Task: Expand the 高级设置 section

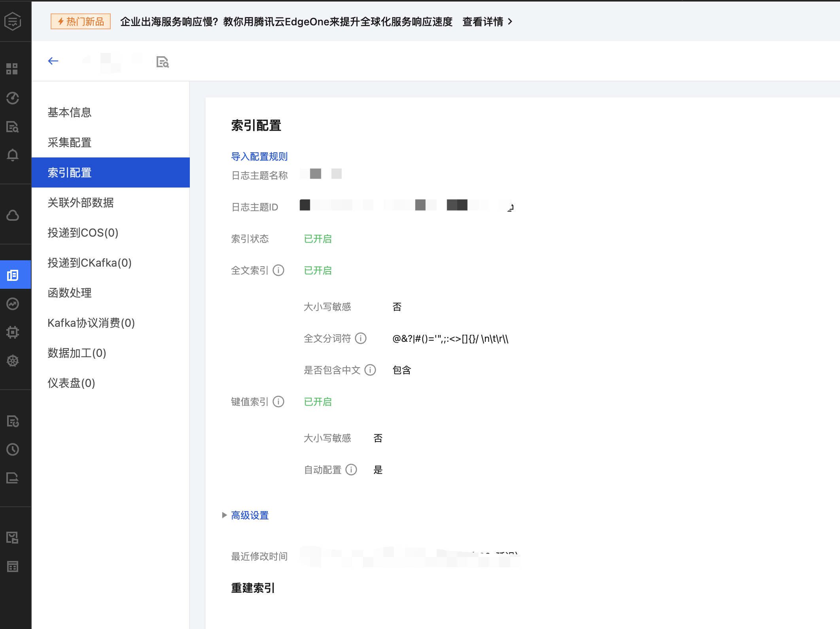Action: (249, 515)
